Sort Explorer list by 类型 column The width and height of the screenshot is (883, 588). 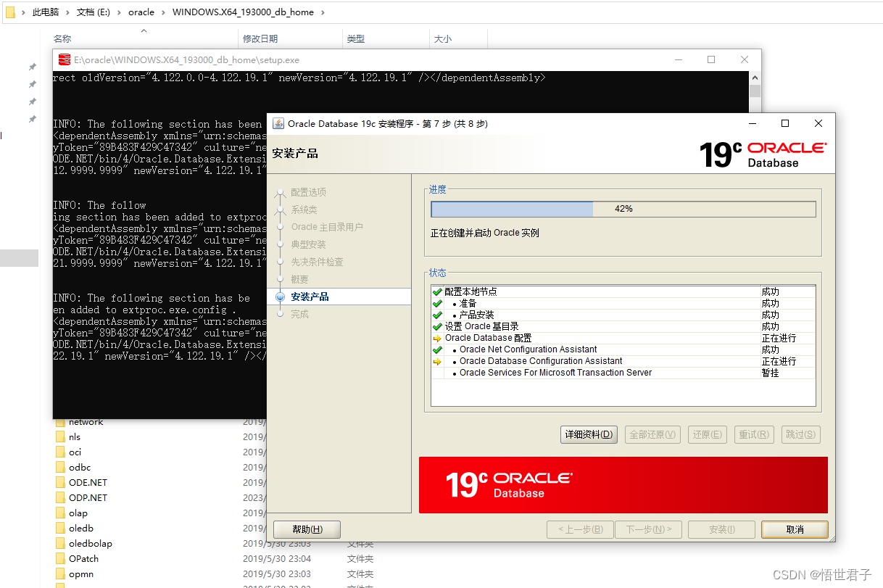pos(356,38)
